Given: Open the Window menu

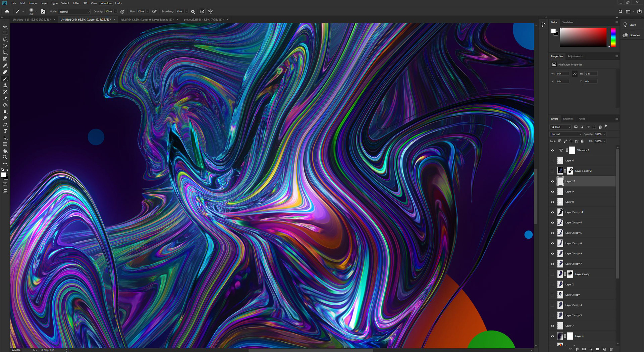Looking at the screenshot, I should (106, 3).
